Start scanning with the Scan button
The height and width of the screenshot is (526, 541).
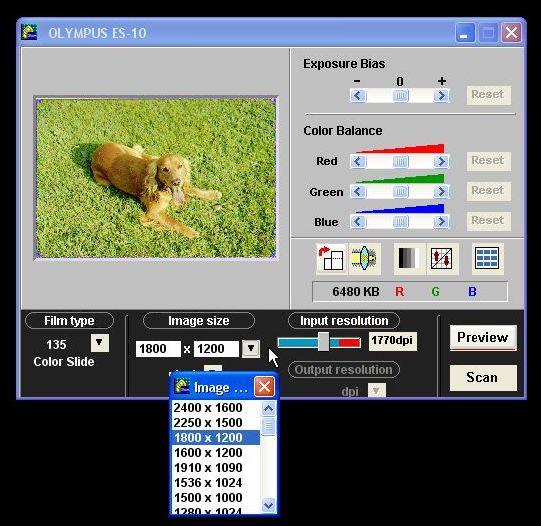[483, 378]
